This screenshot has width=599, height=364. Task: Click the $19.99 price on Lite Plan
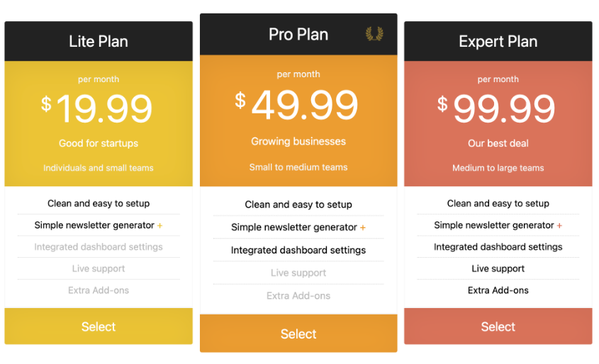(x=98, y=109)
